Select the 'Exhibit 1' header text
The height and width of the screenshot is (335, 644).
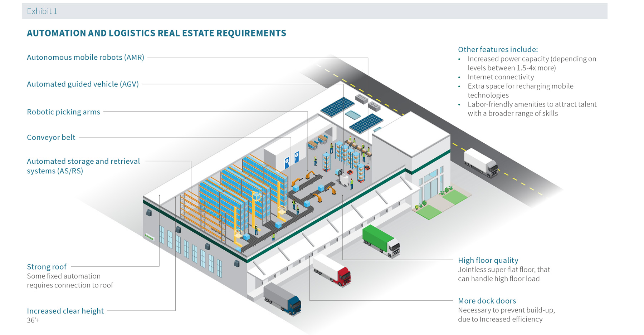[x=42, y=11]
